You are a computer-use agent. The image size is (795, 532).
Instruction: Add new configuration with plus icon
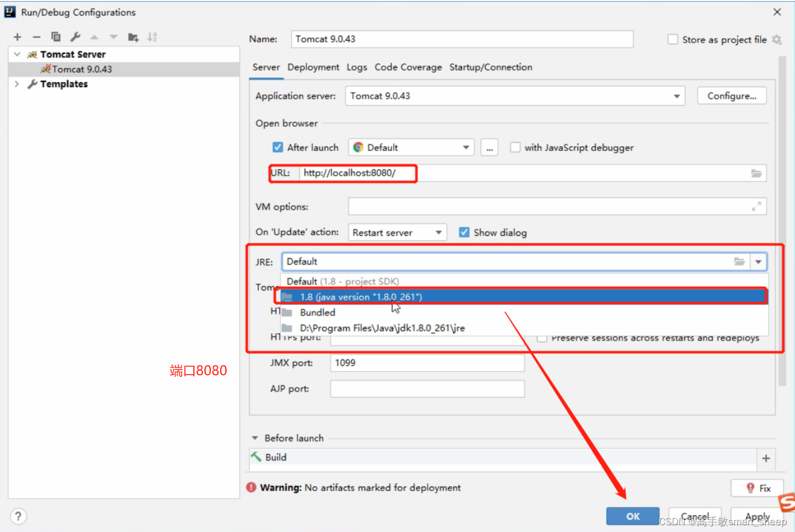[x=17, y=37]
